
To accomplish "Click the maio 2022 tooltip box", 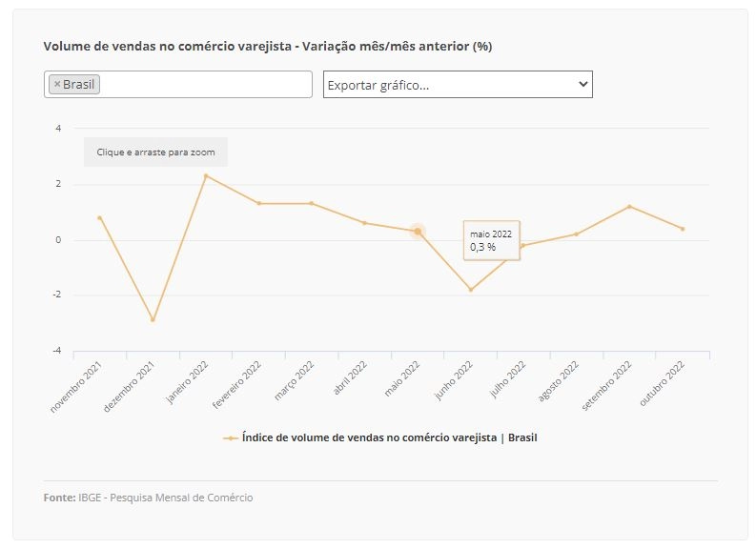I will tap(491, 240).
